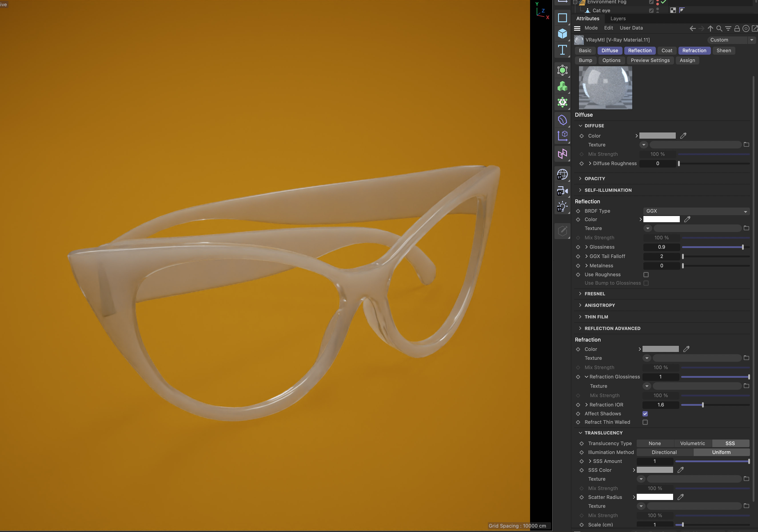Click the Attributes hamburger menu icon
The height and width of the screenshot is (532, 758).
577,28
